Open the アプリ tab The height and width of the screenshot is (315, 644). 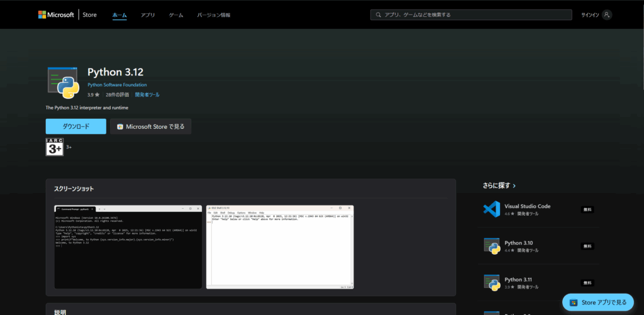(x=148, y=15)
